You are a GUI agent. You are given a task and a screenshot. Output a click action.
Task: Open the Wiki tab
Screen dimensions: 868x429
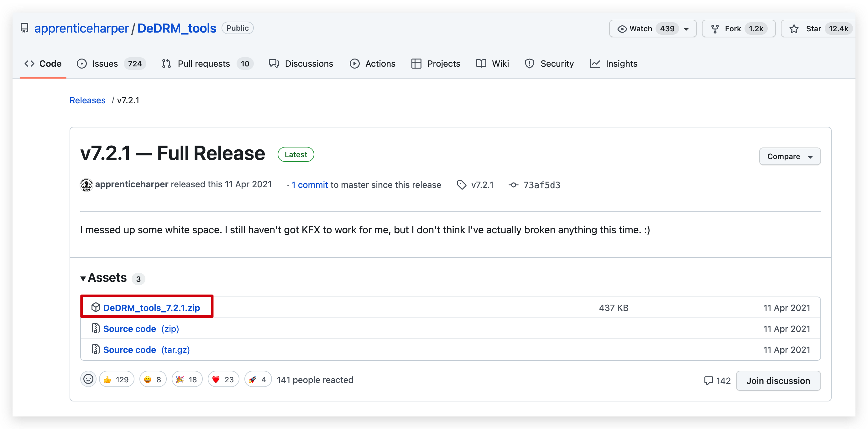click(x=492, y=63)
